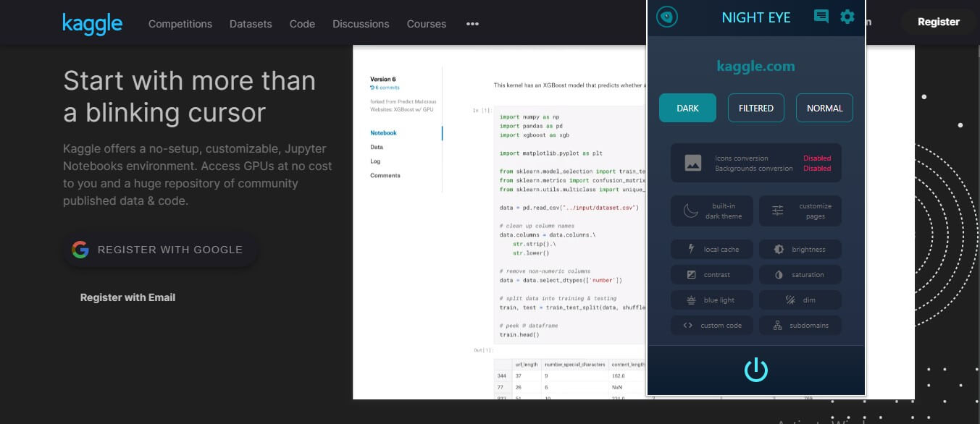Image resolution: width=980 pixels, height=424 pixels.
Task: Open the Competitions menu item
Action: (180, 24)
